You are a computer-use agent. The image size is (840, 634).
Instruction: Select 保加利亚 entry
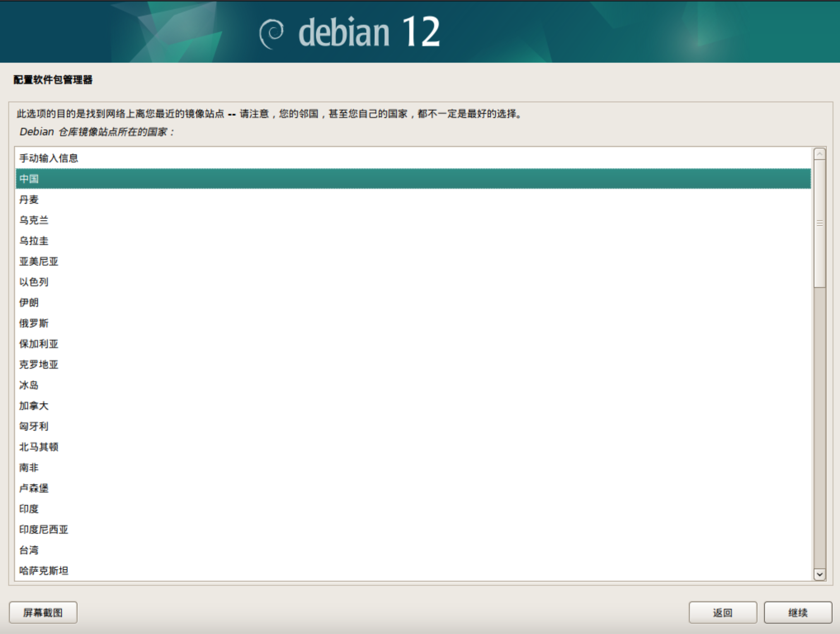pos(39,344)
